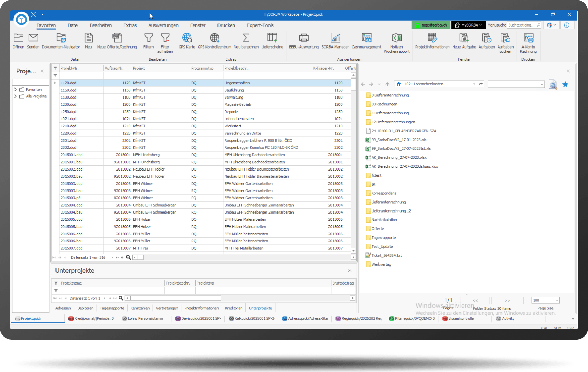The image size is (588, 372).
Task: Expand row indicator for 1120.dqd
Action: pos(55,83)
